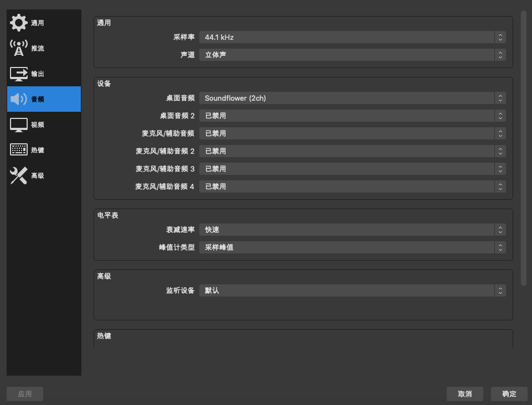532x405 pixels.
Task: Click the gear icon for 通用 settings
Action: 19,23
